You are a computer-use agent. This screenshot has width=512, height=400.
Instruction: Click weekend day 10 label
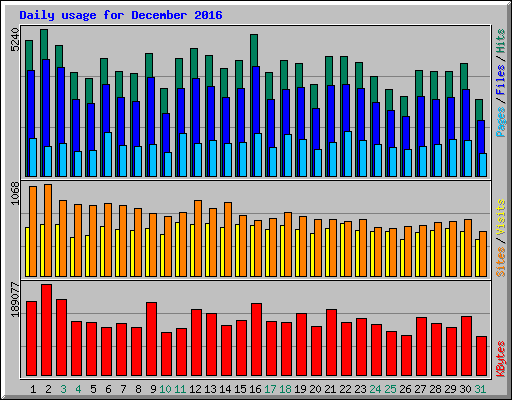point(165,389)
